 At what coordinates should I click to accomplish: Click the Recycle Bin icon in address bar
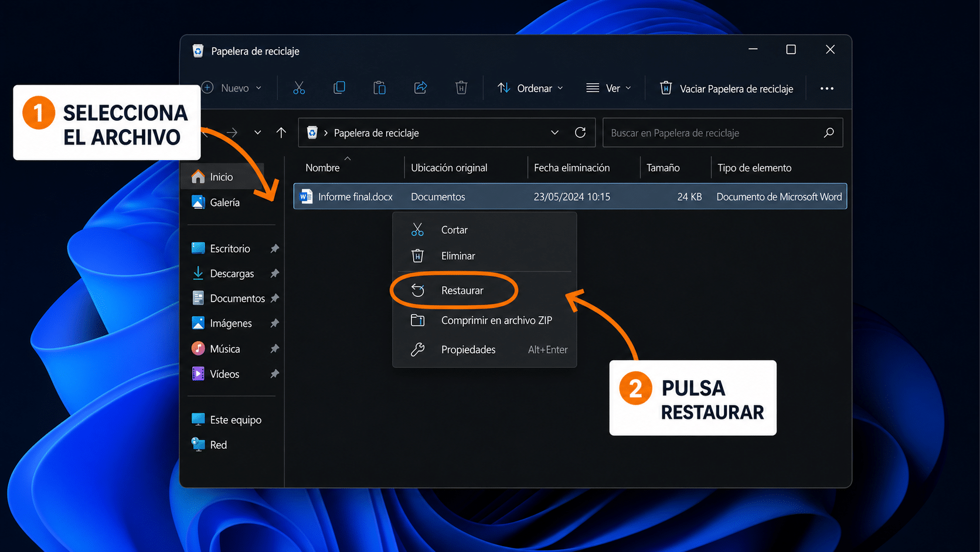click(312, 133)
